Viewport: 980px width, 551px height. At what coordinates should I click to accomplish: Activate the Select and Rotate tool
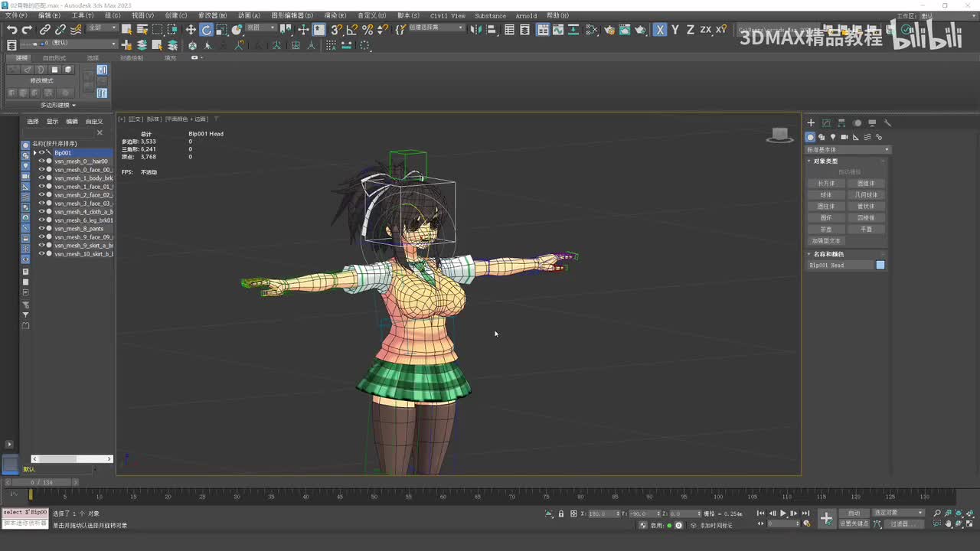207,30
